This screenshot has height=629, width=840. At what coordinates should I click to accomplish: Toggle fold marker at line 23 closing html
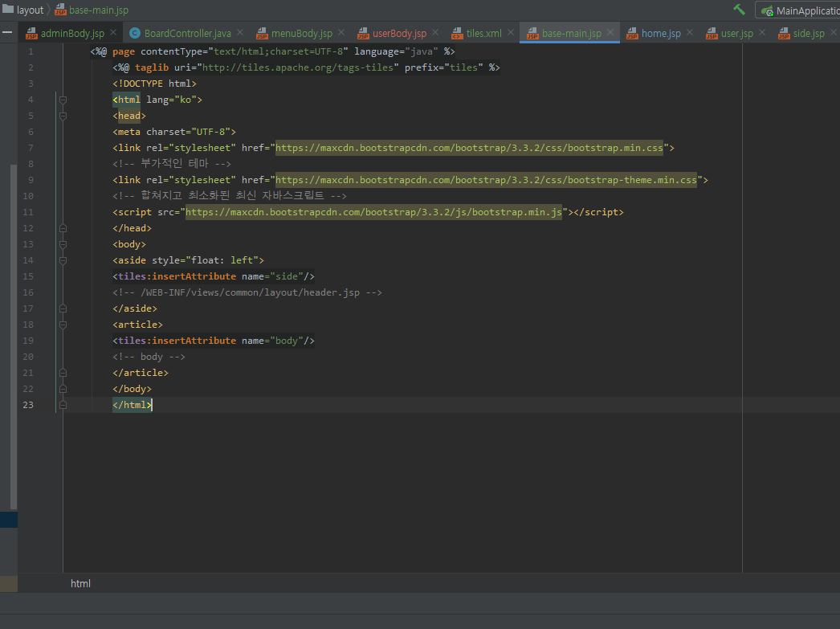(x=63, y=405)
